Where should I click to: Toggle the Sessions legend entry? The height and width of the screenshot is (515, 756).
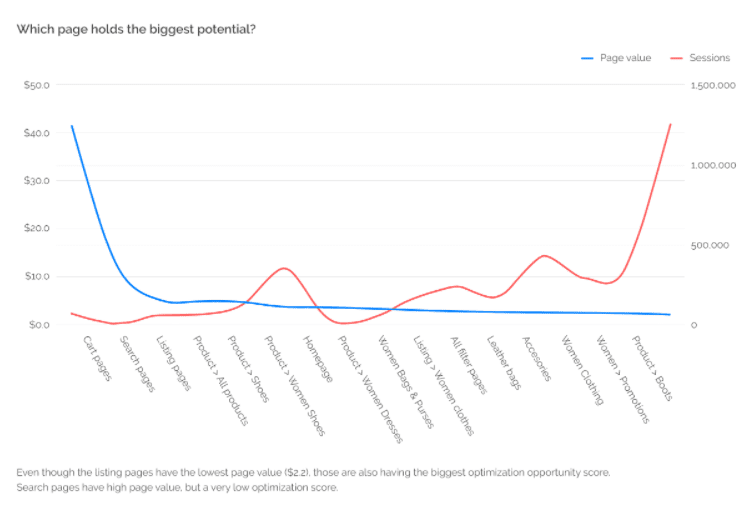710,58
